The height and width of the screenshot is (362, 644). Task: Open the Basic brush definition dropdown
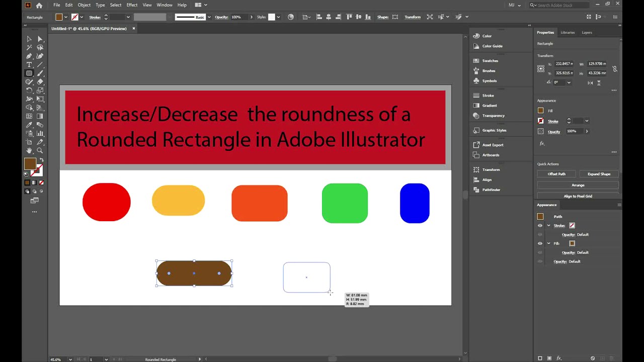click(x=208, y=17)
